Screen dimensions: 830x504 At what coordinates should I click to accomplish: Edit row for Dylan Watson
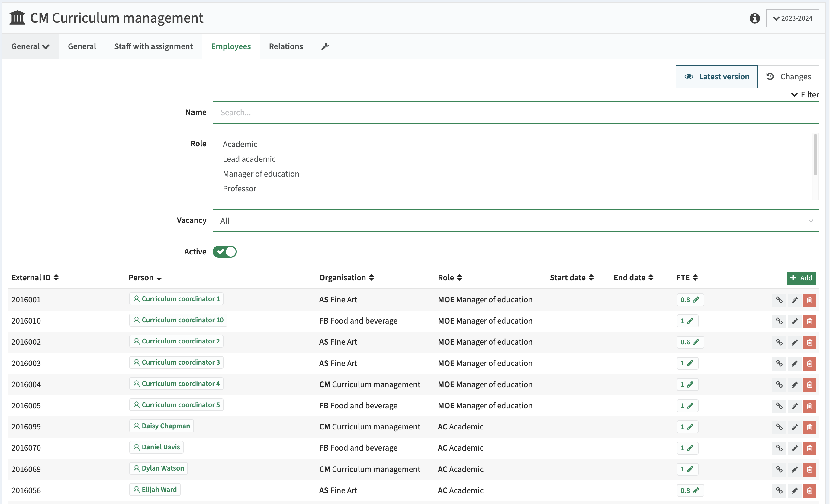794,470
